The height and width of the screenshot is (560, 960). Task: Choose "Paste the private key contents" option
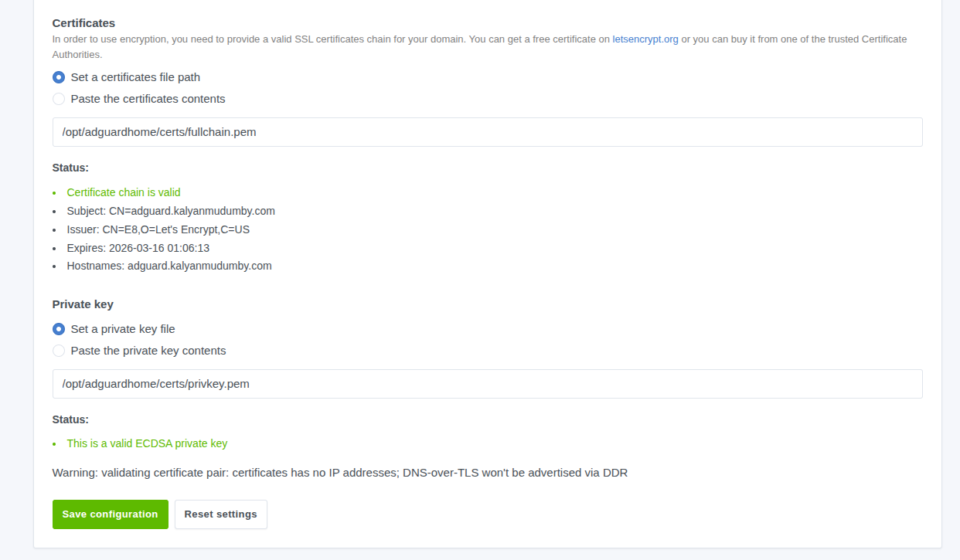tap(59, 351)
